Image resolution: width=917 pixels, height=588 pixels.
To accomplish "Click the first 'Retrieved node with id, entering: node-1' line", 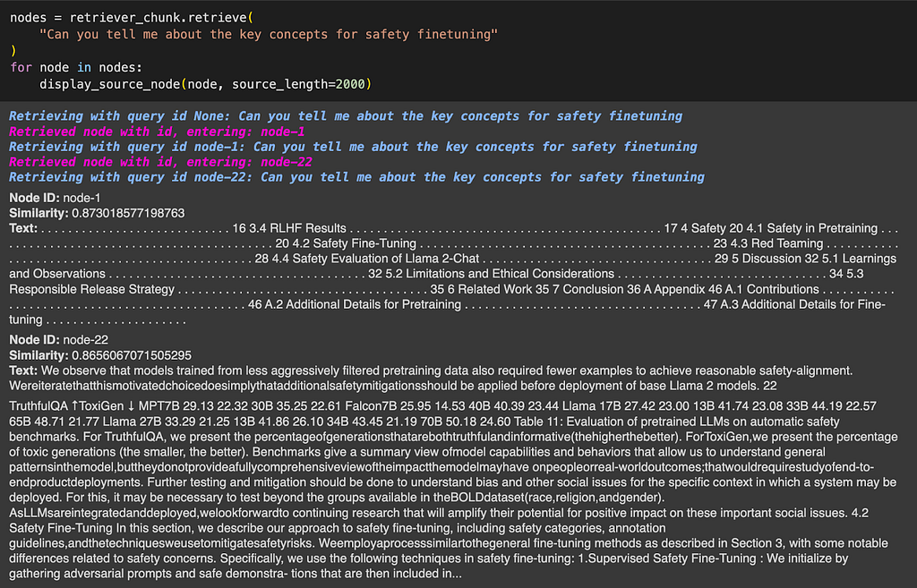I will pos(157,132).
